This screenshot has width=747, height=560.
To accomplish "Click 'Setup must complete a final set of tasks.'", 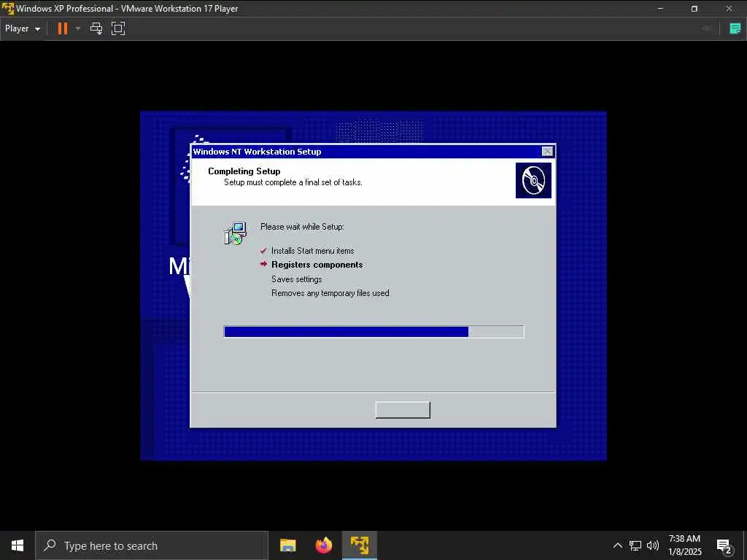I will [x=293, y=182].
